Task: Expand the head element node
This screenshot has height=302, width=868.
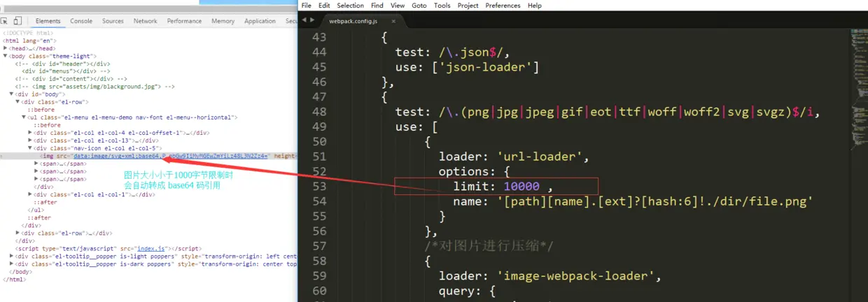Action: [x=6, y=48]
